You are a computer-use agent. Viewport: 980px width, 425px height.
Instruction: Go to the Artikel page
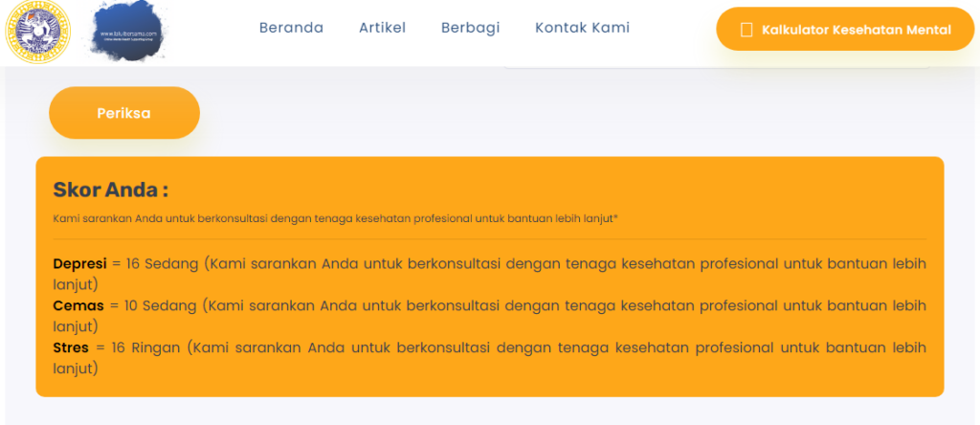coord(382,28)
